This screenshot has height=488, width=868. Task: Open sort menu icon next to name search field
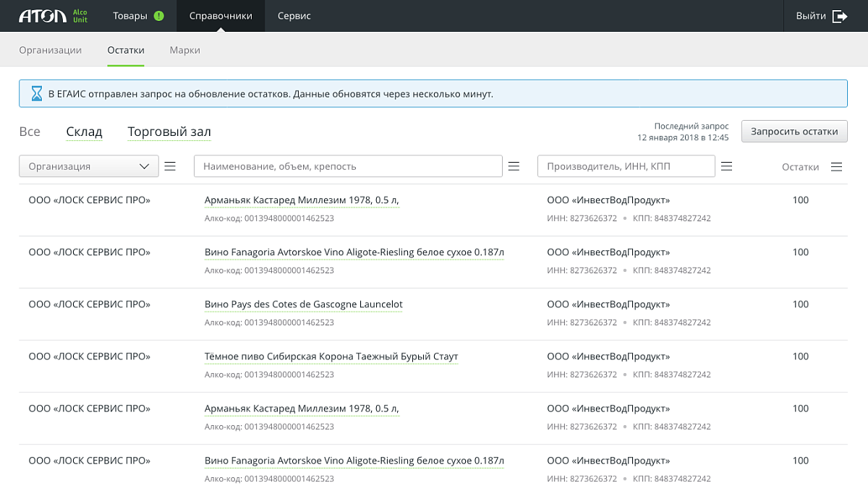(514, 166)
